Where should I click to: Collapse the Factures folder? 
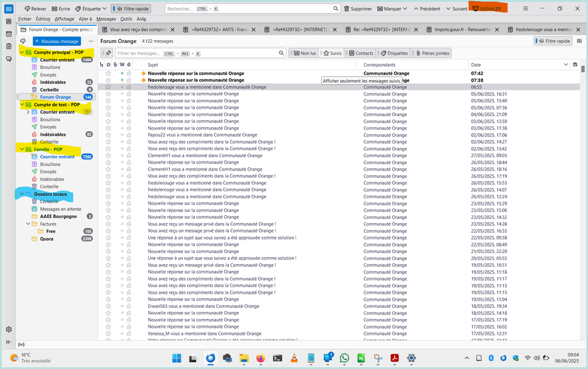pos(28,224)
